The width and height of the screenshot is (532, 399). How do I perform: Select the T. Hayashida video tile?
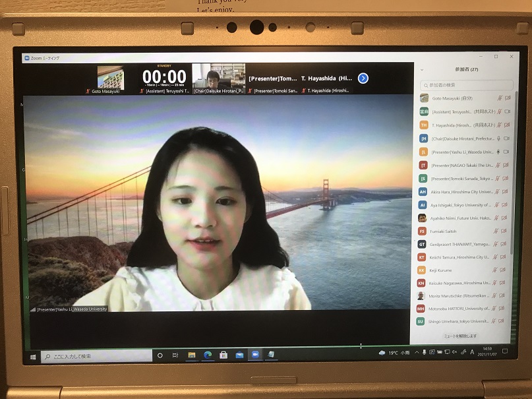[x=326, y=78]
